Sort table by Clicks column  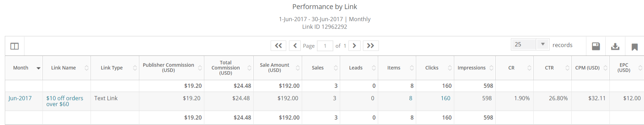click(450, 68)
